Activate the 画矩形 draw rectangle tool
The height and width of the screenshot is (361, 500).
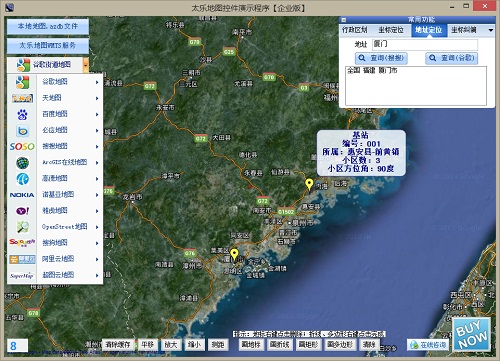pos(309,344)
